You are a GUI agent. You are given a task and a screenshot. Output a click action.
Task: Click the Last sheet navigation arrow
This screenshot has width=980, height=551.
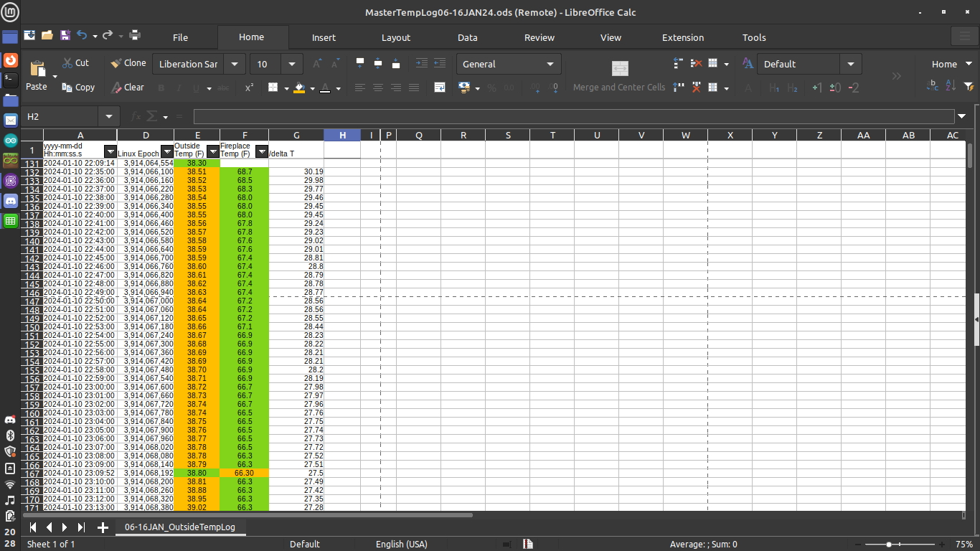tap(81, 527)
